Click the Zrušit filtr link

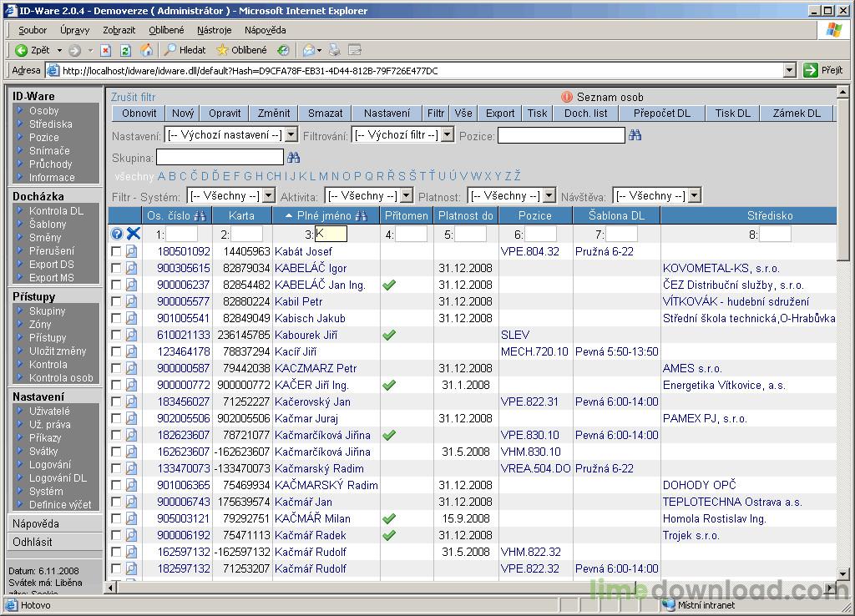[x=134, y=97]
